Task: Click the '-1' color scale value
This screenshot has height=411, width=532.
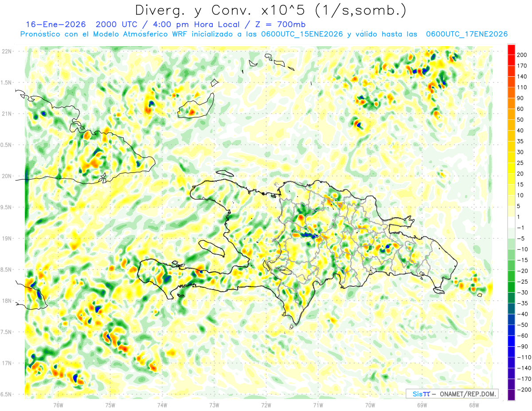Action: (521, 228)
